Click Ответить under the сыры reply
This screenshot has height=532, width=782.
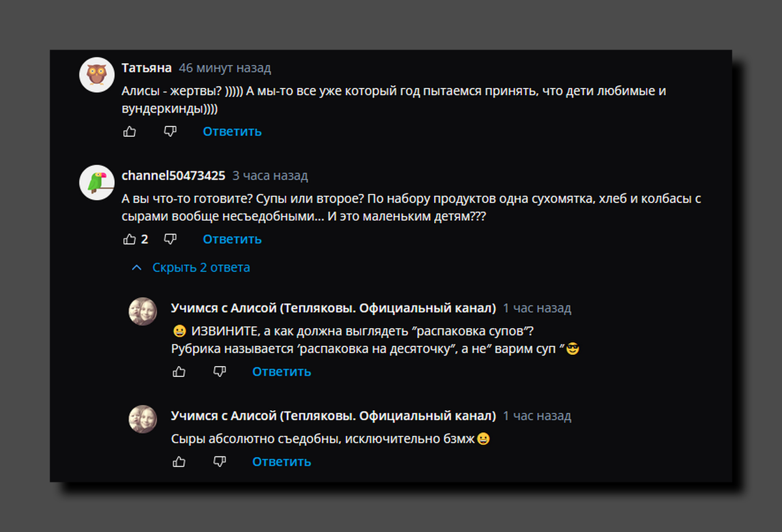[282, 462]
